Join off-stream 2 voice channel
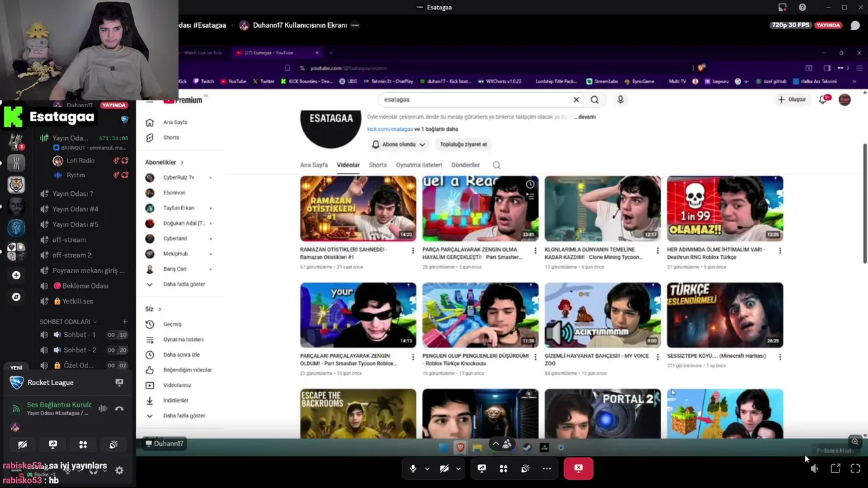868x488 pixels. [72, 255]
